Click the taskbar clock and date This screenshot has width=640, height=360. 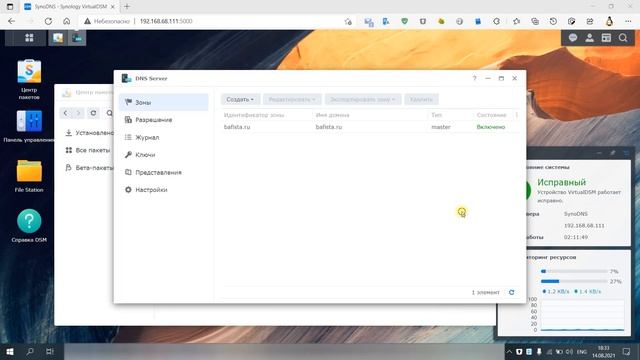pyautogui.click(x=604, y=351)
